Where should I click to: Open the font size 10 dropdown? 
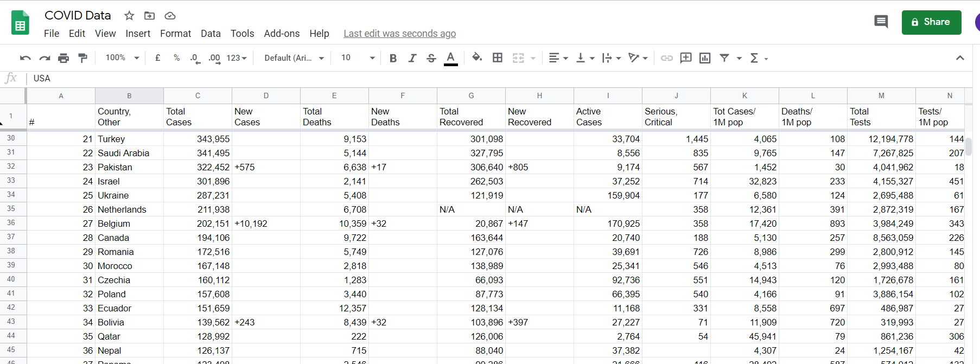click(x=358, y=58)
